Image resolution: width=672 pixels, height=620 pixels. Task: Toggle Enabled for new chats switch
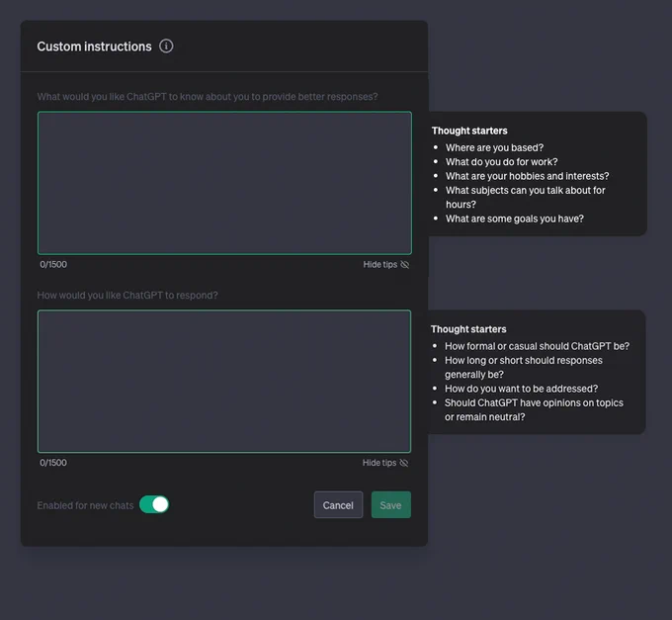(154, 504)
